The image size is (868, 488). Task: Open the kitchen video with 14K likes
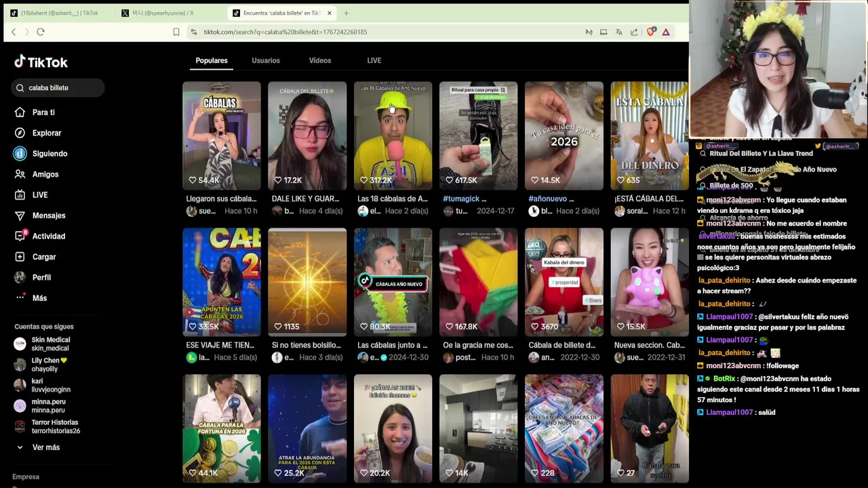[478, 428]
